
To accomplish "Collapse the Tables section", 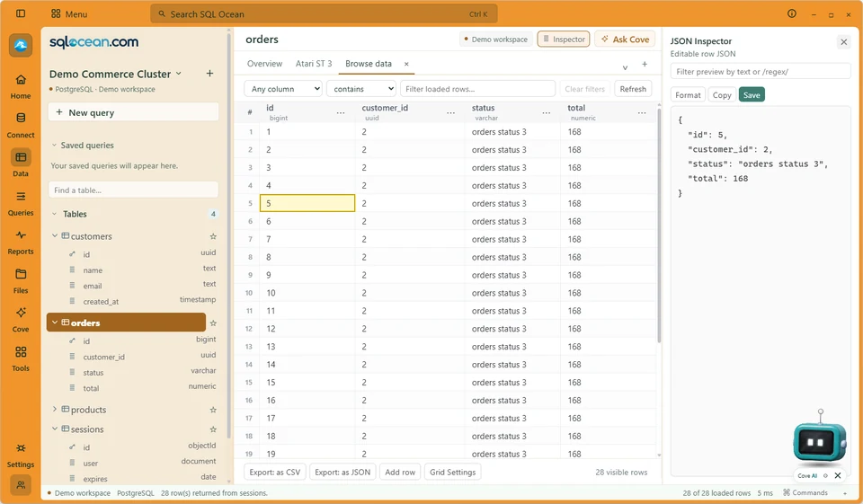I will coord(54,214).
